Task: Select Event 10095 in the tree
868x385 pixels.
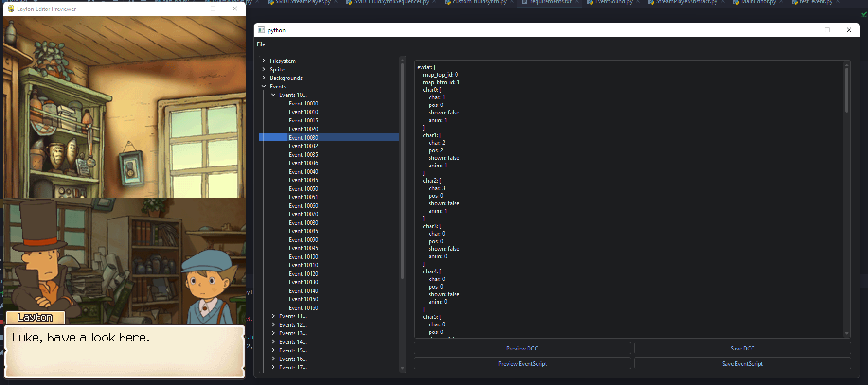Action: coord(304,248)
